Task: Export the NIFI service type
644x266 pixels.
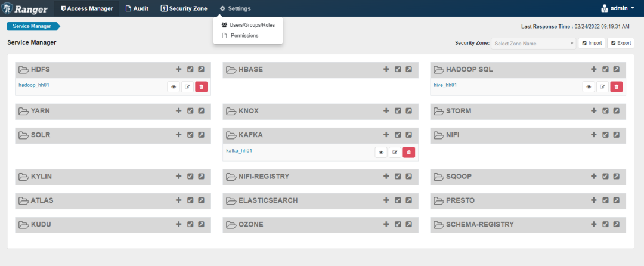Action: 616,135
